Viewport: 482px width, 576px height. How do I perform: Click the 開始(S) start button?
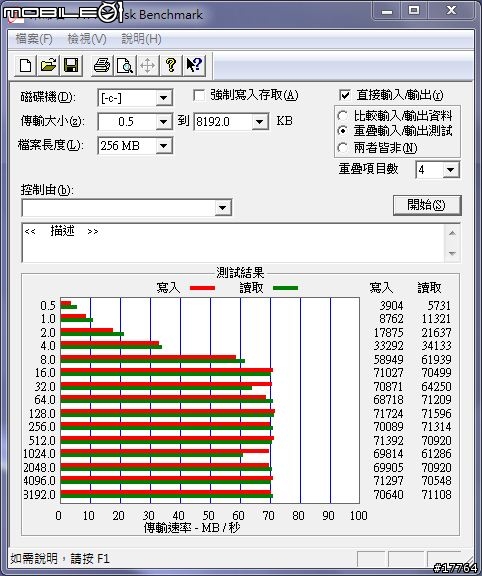(x=427, y=205)
